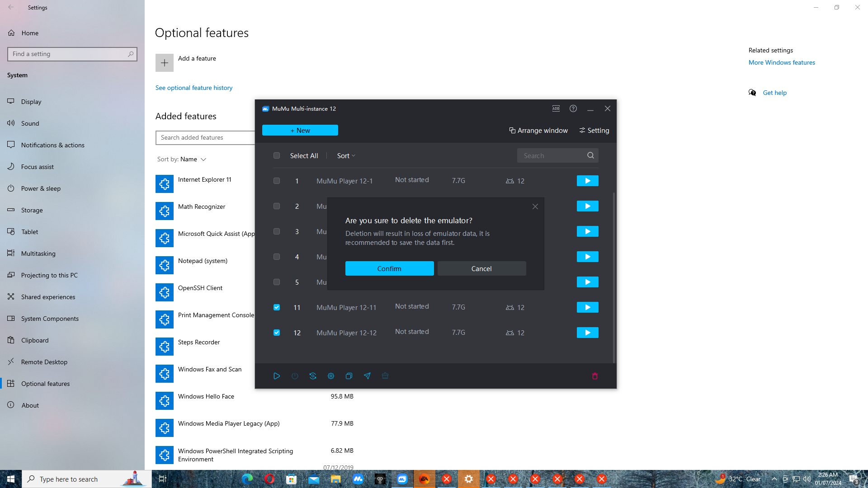This screenshot has width=868, height=488.
Task: Click the cleanup broom icon in MuMu toolbar
Action: [385, 376]
